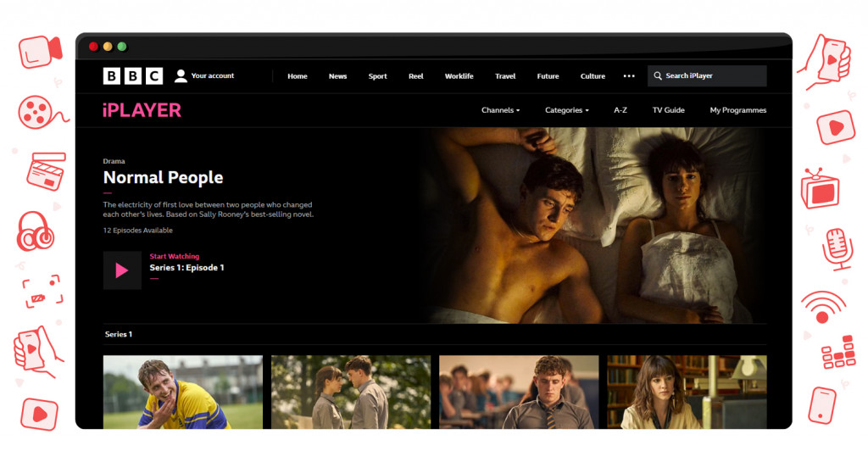Open the Your account profile icon
Image resolution: width=868 pixels, height=462 pixels.
pos(181,76)
